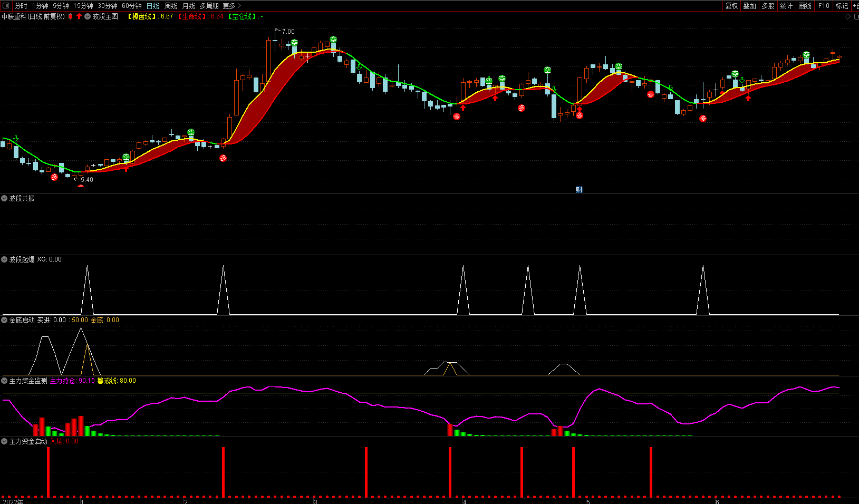Click the 金底 0.00 value label
859x504 pixels.
105,320
